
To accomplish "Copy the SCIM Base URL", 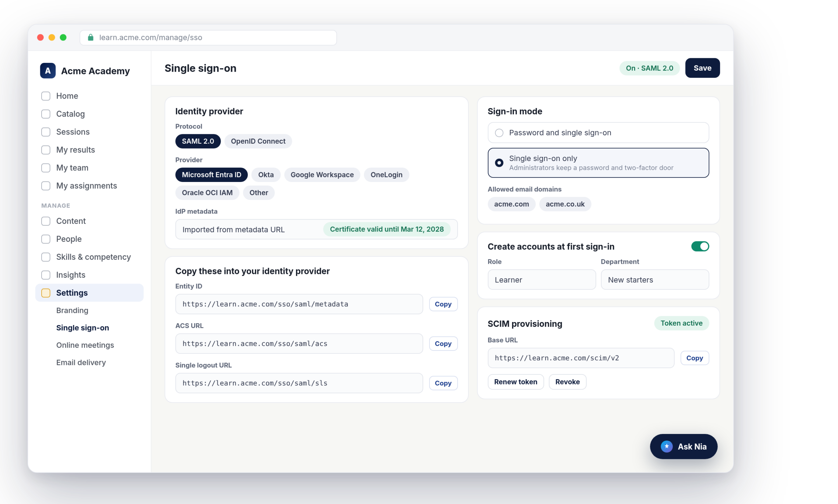I will (694, 358).
